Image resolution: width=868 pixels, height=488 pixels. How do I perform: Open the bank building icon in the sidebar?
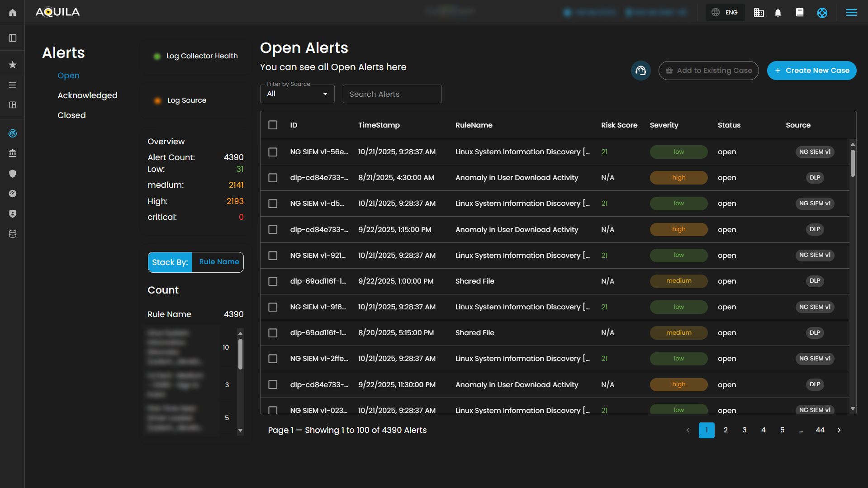click(x=13, y=153)
